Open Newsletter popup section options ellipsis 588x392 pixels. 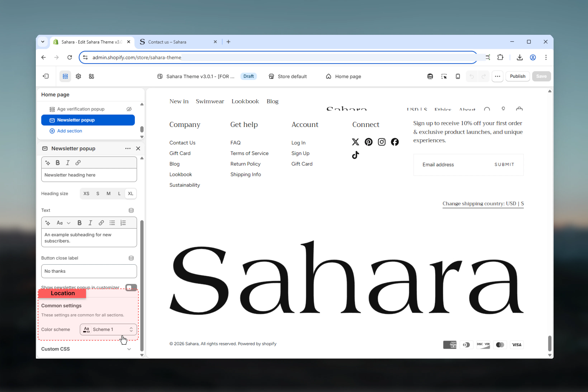tap(128, 148)
